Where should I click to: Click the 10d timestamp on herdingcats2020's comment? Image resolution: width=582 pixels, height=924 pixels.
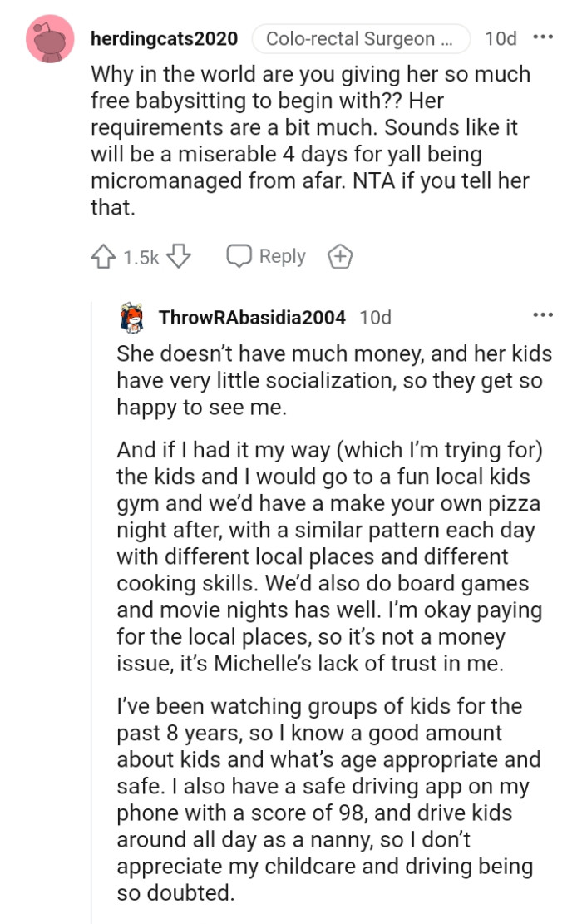tap(501, 38)
